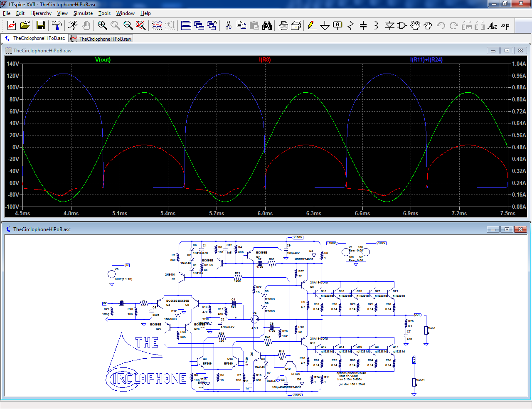Open the View menu
The image size is (532, 409).
tap(62, 13)
